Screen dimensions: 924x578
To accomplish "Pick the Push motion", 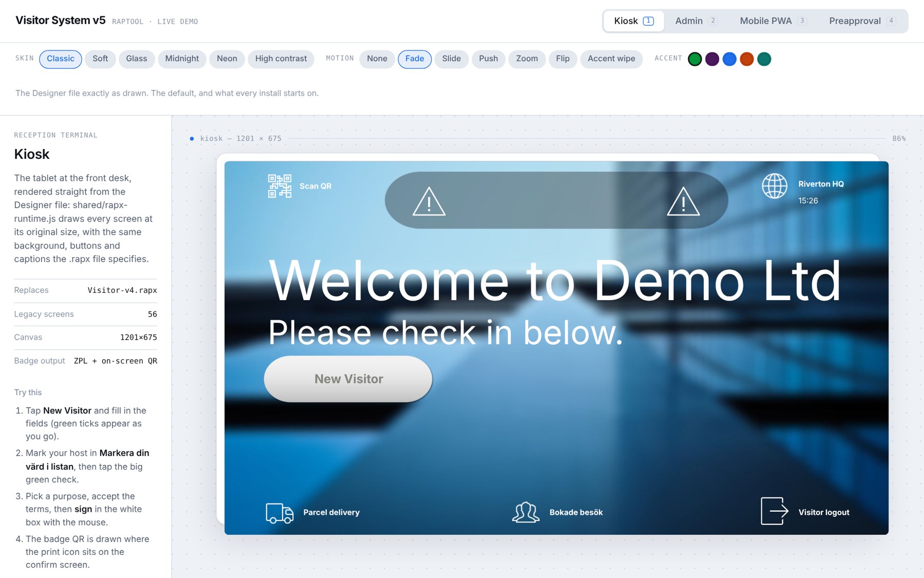I will [x=488, y=59].
